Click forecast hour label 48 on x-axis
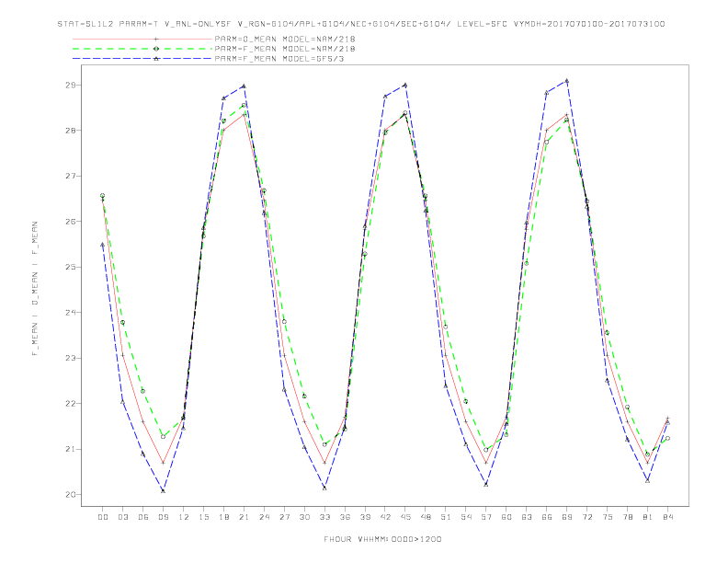 coord(426,517)
